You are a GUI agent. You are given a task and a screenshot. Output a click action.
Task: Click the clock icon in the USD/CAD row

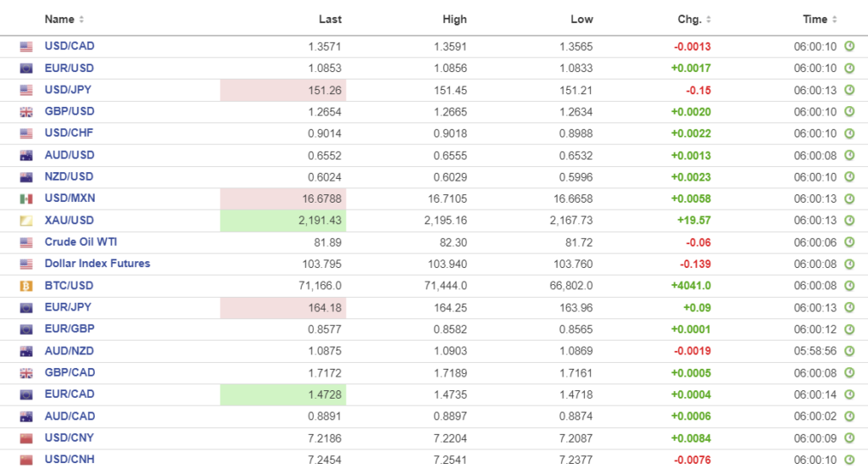(849, 47)
